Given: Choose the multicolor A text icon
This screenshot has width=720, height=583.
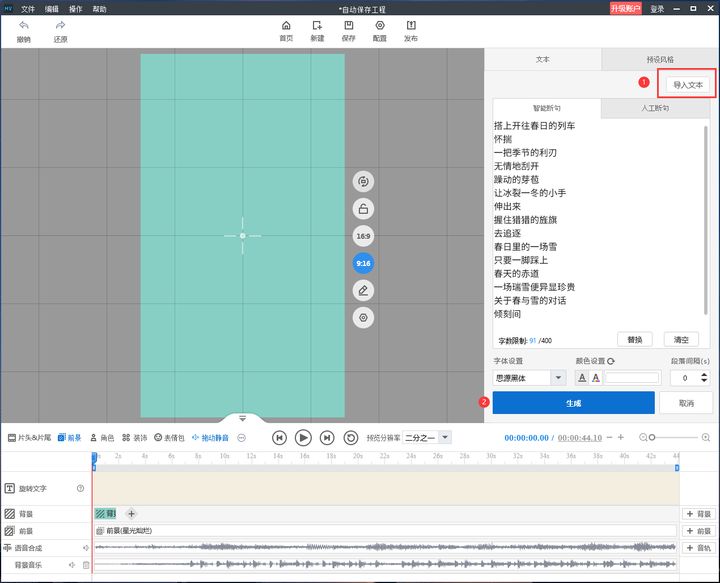Looking at the screenshot, I should [596, 378].
